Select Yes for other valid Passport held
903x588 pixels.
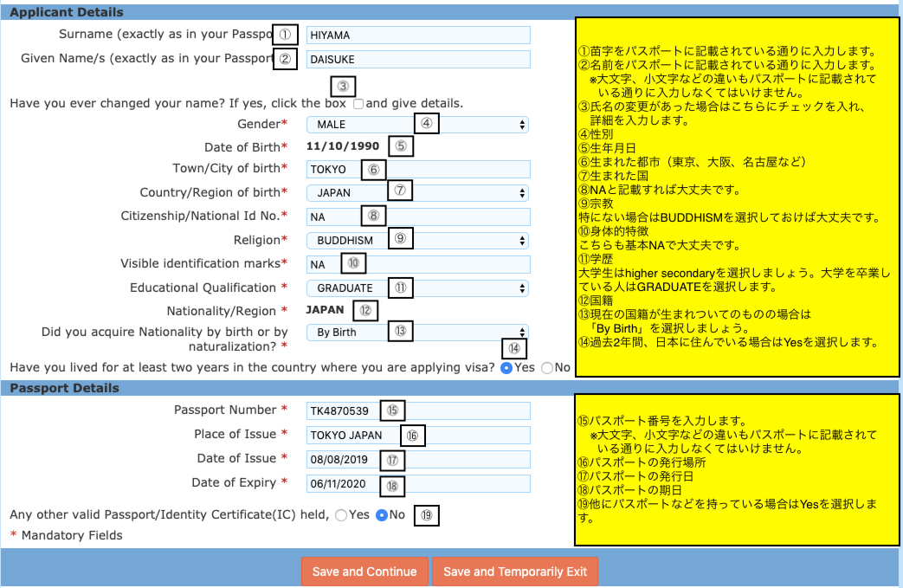340,515
